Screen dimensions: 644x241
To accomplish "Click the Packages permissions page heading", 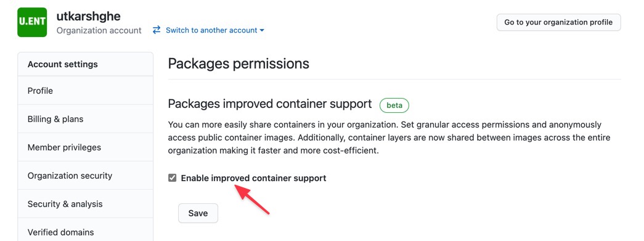I will [238, 63].
